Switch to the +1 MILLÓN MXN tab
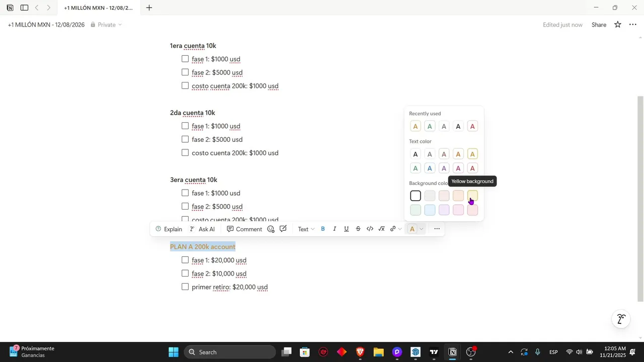Screen dimensions: 644x362 click(x=98, y=8)
